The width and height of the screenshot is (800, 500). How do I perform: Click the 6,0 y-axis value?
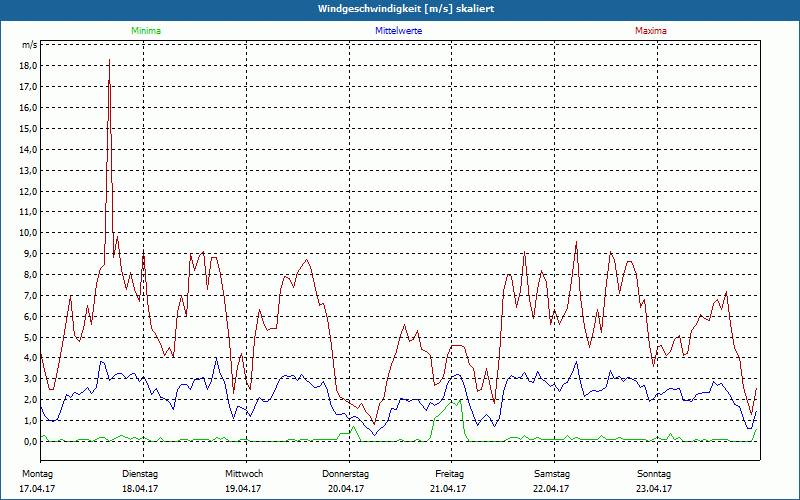(x=30, y=316)
